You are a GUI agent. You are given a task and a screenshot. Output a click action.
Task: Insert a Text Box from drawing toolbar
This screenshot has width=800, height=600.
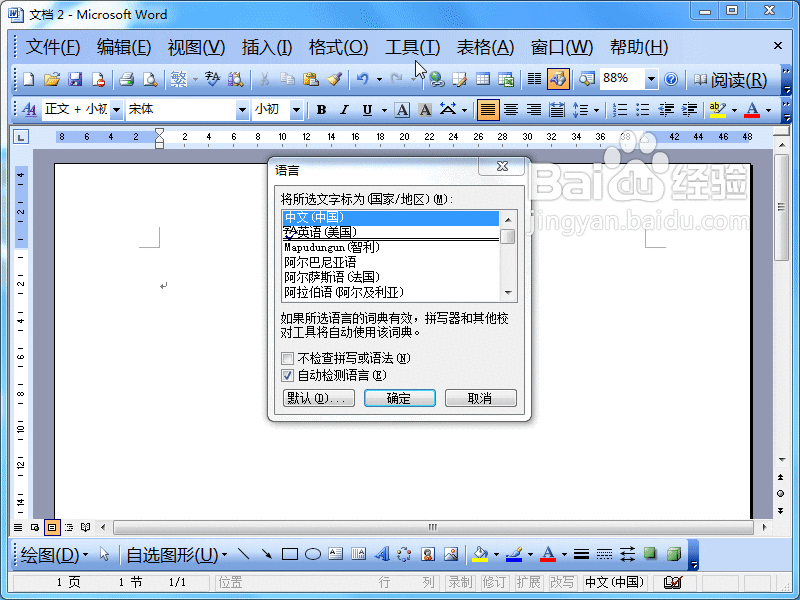tap(336, 554)
